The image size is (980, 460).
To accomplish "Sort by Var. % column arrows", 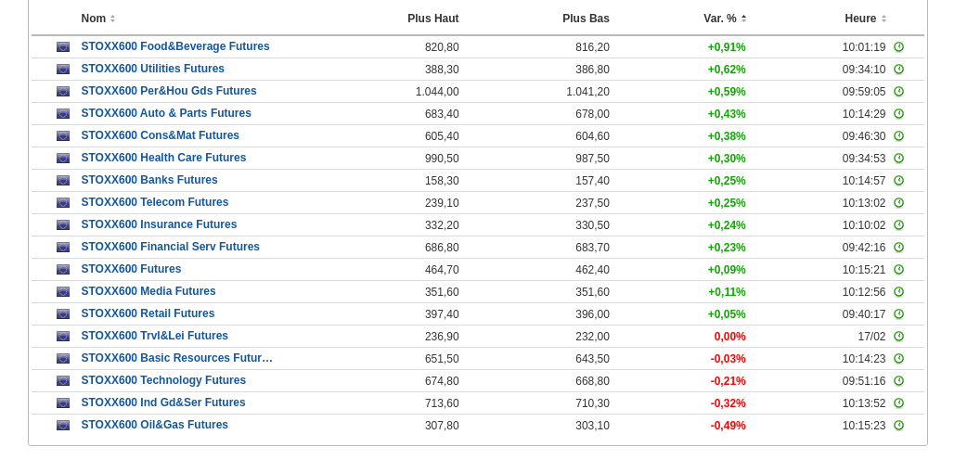I will [743, 19].
